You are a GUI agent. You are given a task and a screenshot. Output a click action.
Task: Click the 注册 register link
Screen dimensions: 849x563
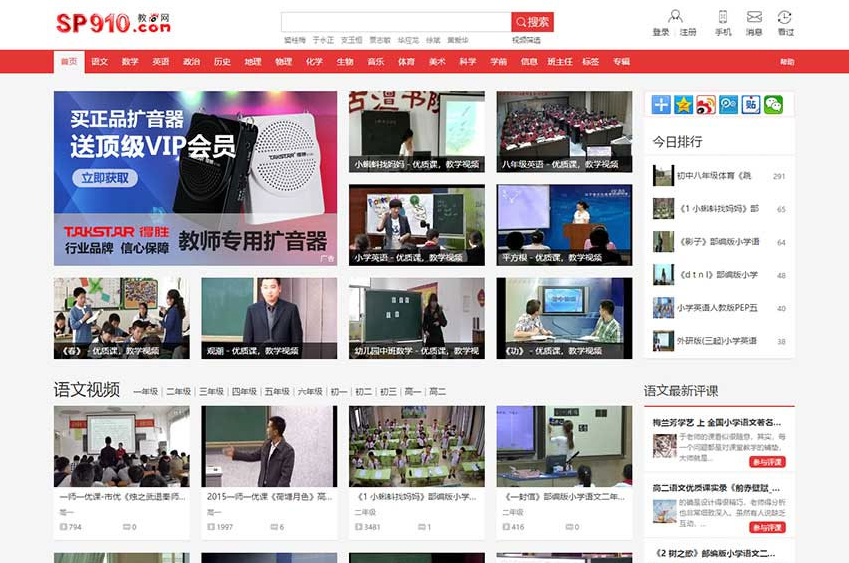[688, 33]
